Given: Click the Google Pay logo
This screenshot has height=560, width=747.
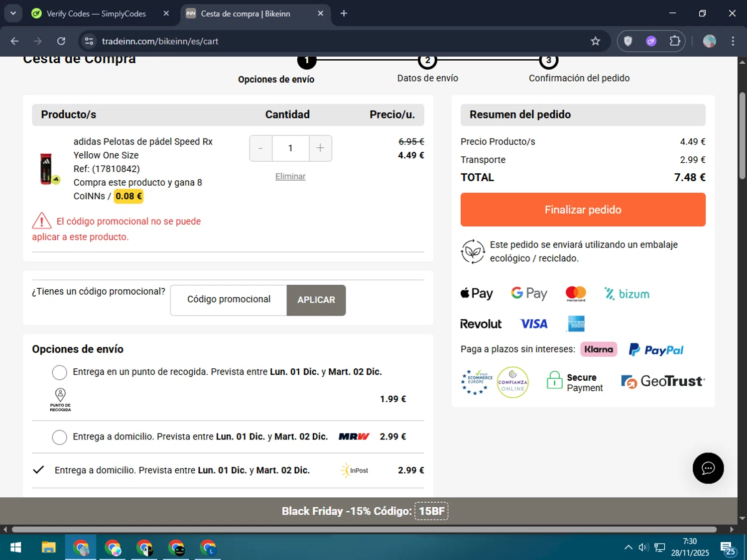Looking at the screenshot, I should pos(529,294).
